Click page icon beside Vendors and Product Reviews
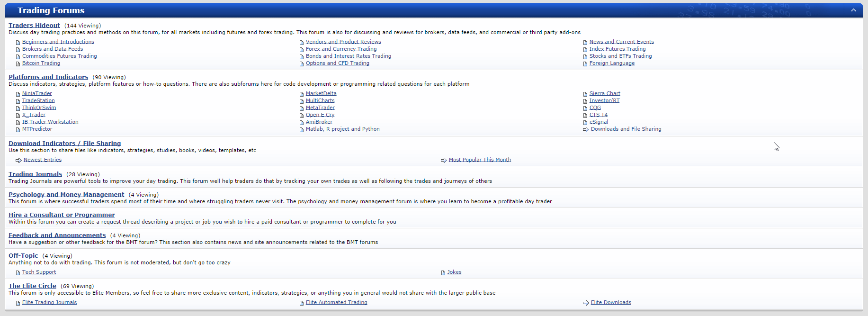Image resolution: width=868 pixels, height=316 pixels. pyautogui.click(x=302, y=43)
